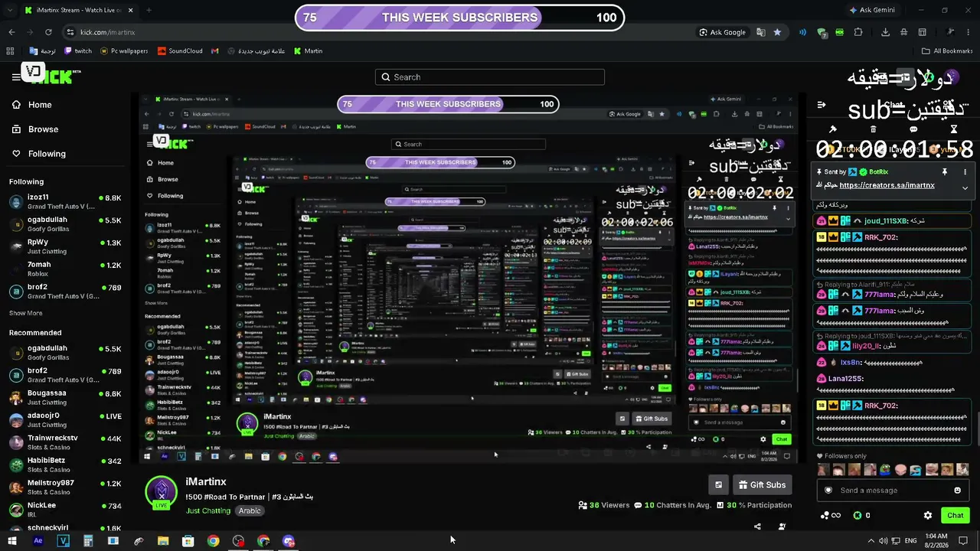Expand Show More under Following
The width and height of the screenshot is (980, 551).
(26, 313)
